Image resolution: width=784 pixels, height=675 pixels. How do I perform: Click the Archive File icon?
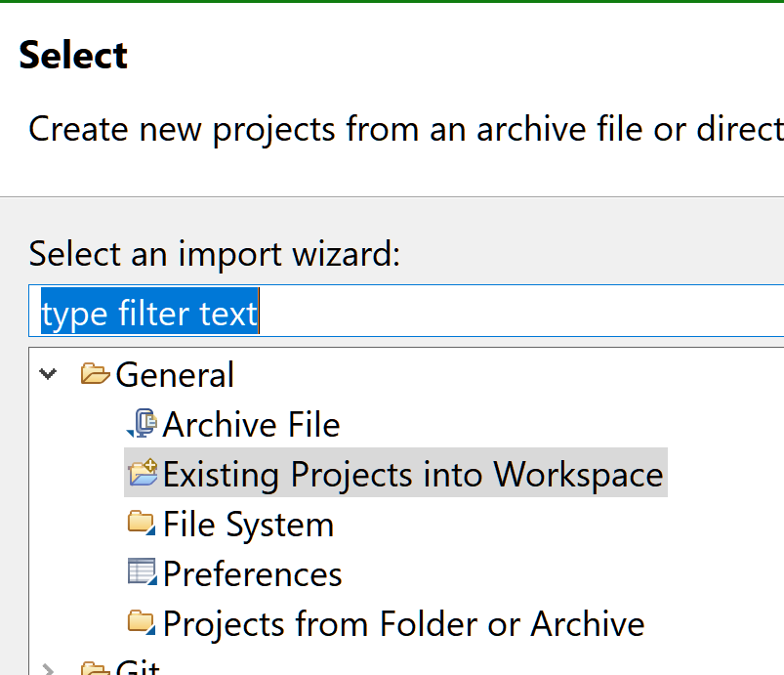pos(144,424)
